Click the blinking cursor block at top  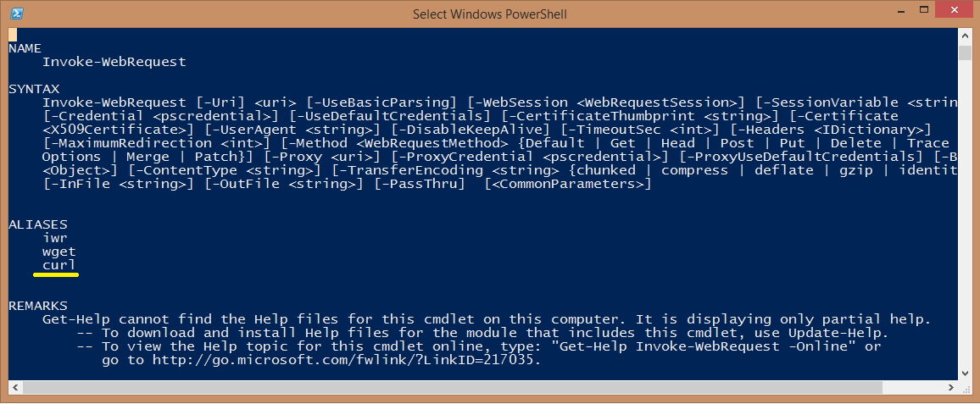point(13,35)
